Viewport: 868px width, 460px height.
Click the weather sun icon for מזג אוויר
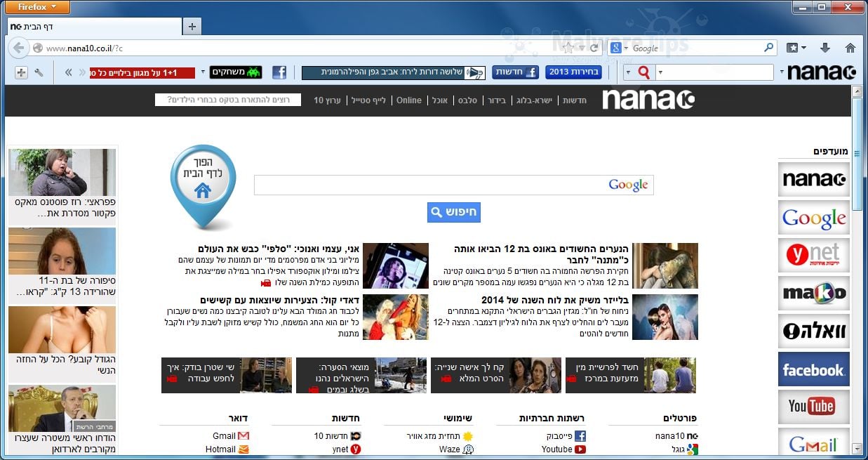469,436
